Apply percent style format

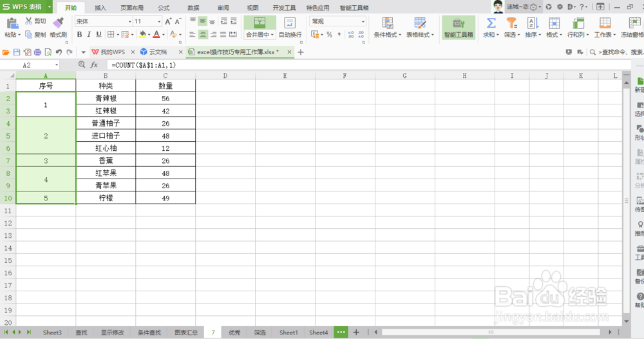(x=329, y=35)
